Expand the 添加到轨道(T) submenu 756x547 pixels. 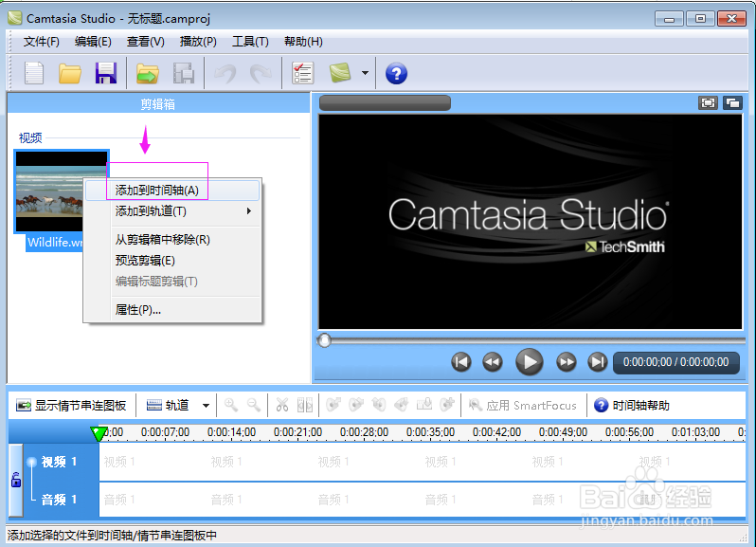tap(172, 211)
